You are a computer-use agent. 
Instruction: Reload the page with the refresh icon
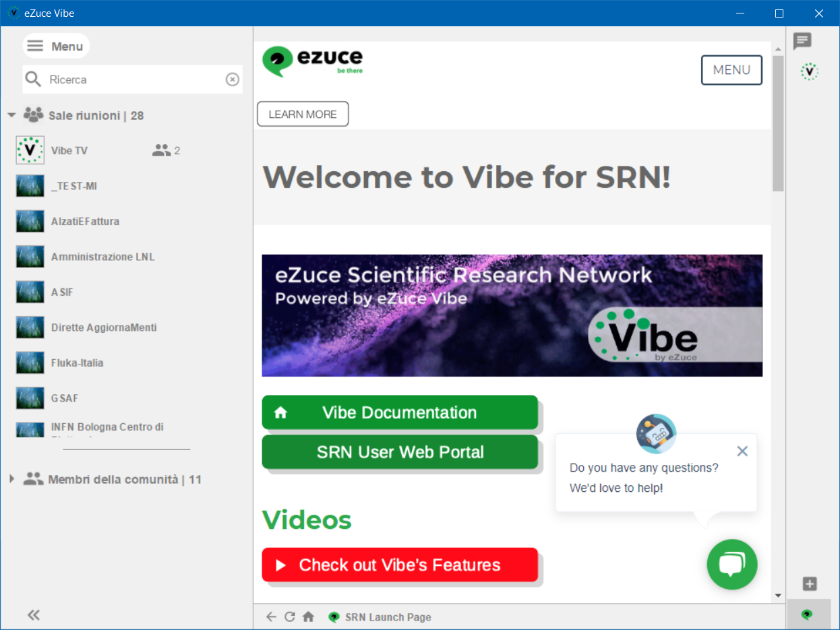click(x=290, y=617)
